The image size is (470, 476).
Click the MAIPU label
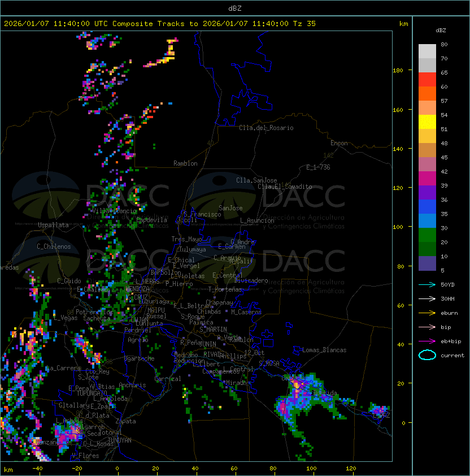[156, 310]
